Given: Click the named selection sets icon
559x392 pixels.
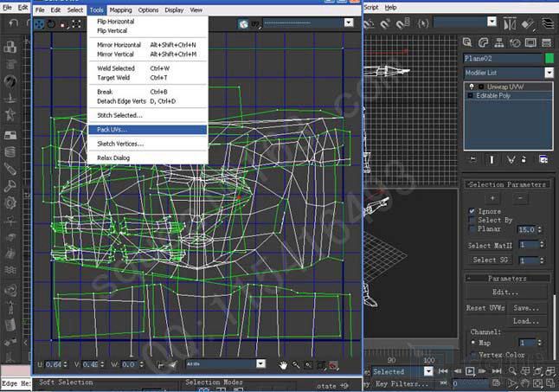Looking at the screenshot, I should tap(423, 24).
